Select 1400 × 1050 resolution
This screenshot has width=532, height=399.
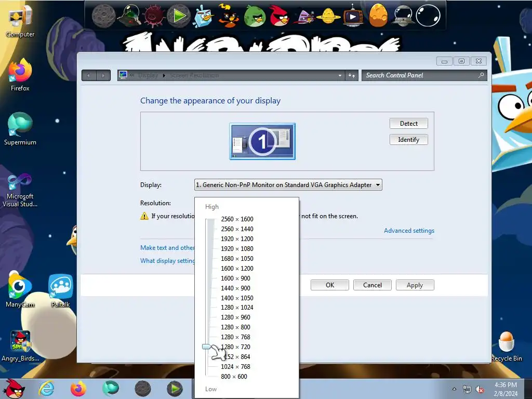tap(237, 298)
